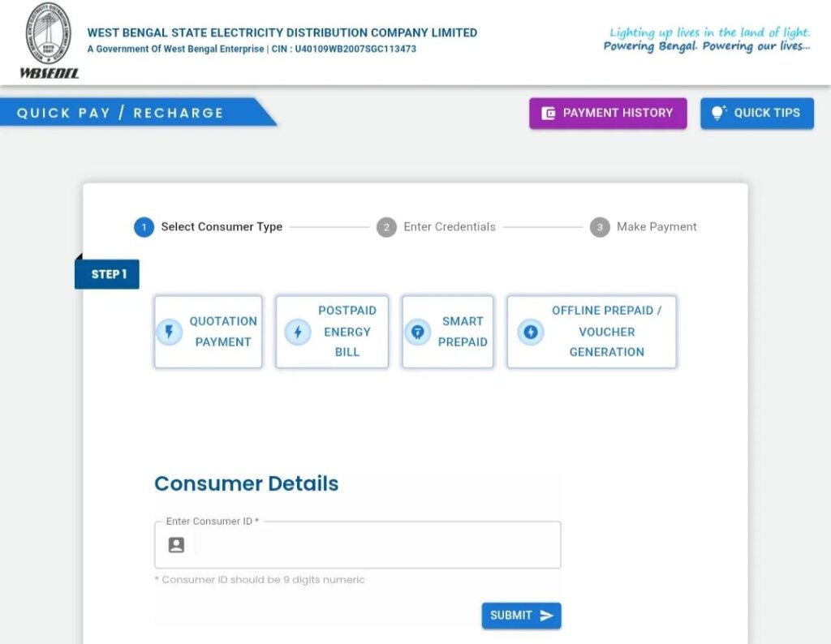Viewport: 831px width, 644px height.
Task: Go to step 3 Make Payment
Action: pos(644,227)
